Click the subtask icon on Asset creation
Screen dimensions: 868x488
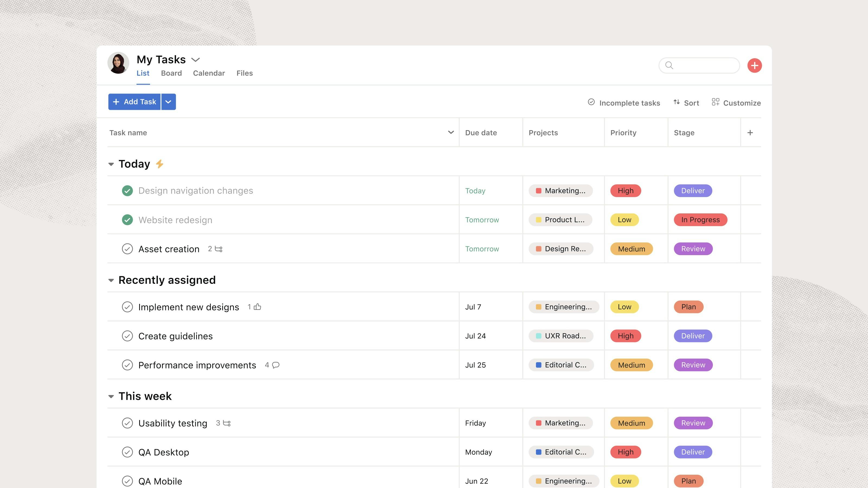[x=219, y=248]
